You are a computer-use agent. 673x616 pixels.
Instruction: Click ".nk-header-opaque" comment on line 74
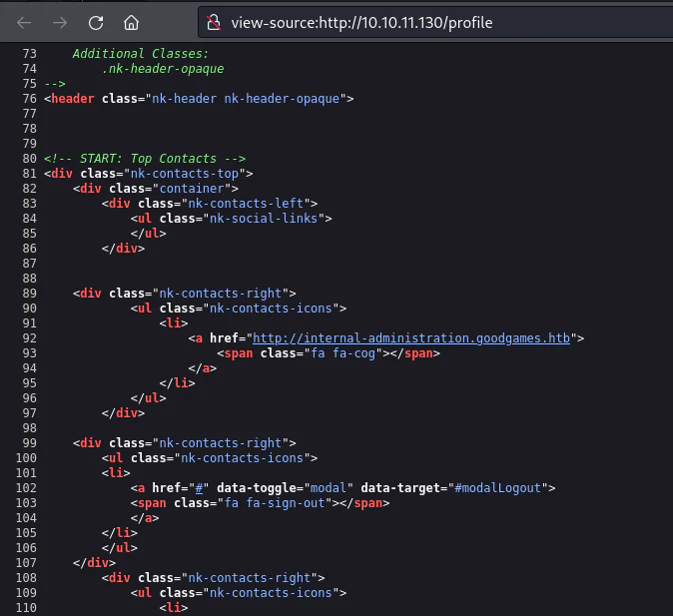click(163, 69)
